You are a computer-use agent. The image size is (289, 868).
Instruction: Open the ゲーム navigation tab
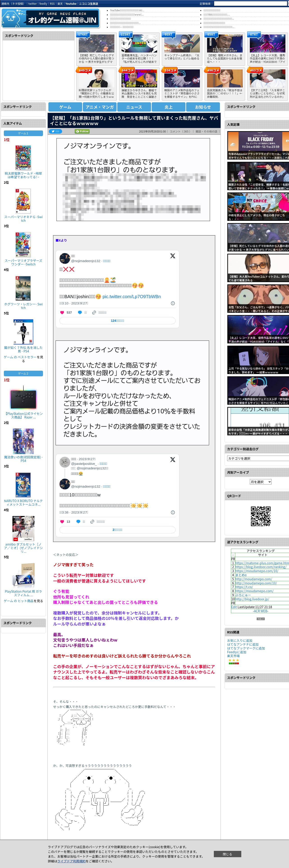point(65,107)
